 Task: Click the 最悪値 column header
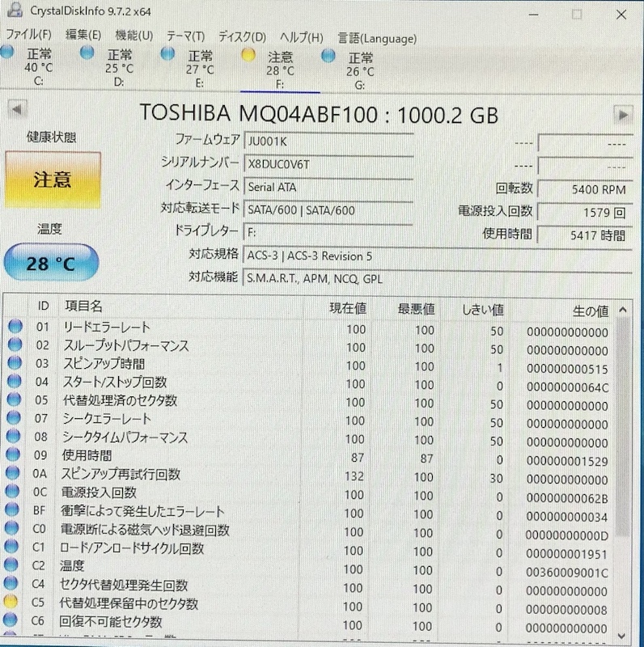[416, 309]
